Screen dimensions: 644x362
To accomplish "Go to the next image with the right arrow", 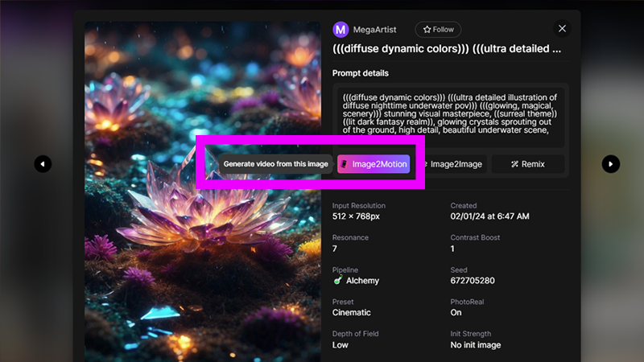I will (x=611, y=164).
